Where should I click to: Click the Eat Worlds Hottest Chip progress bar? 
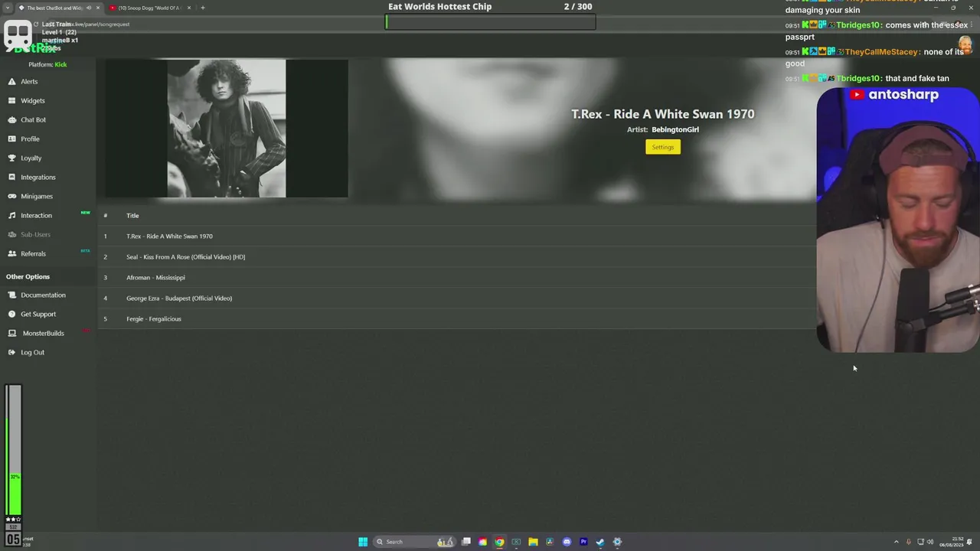tap(490, 21)
